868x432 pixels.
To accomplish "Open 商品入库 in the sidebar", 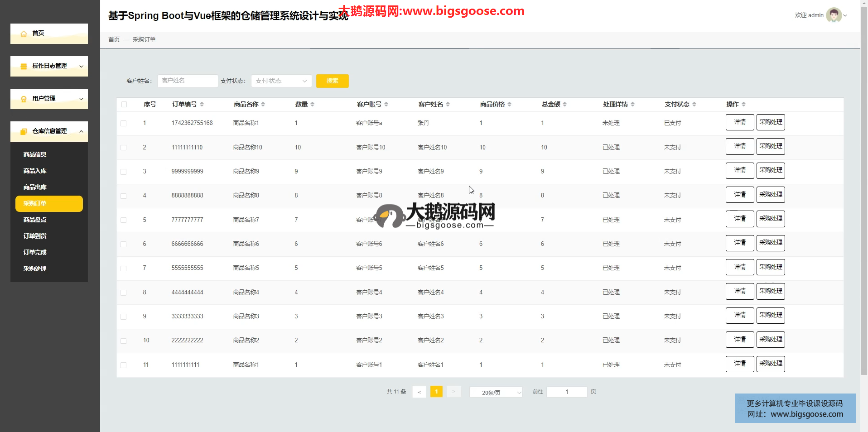I will pyautogui.click(x=35, y=171).
